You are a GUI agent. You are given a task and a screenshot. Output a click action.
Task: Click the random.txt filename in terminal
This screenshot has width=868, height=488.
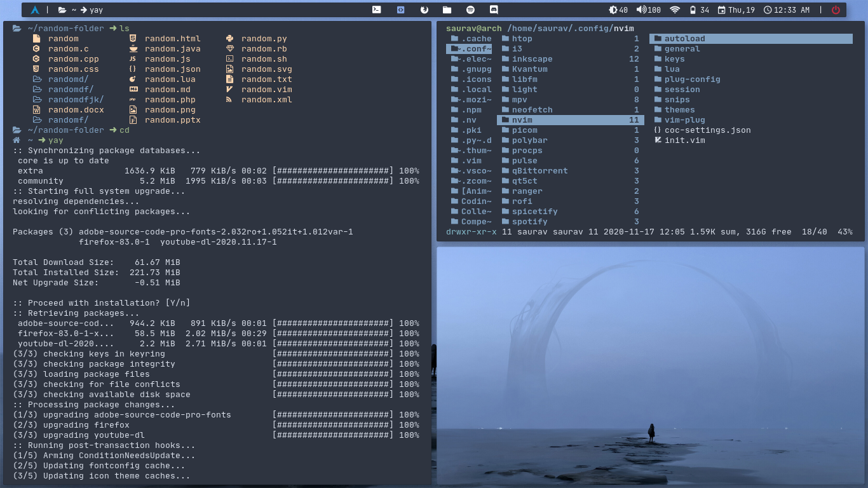267,79
